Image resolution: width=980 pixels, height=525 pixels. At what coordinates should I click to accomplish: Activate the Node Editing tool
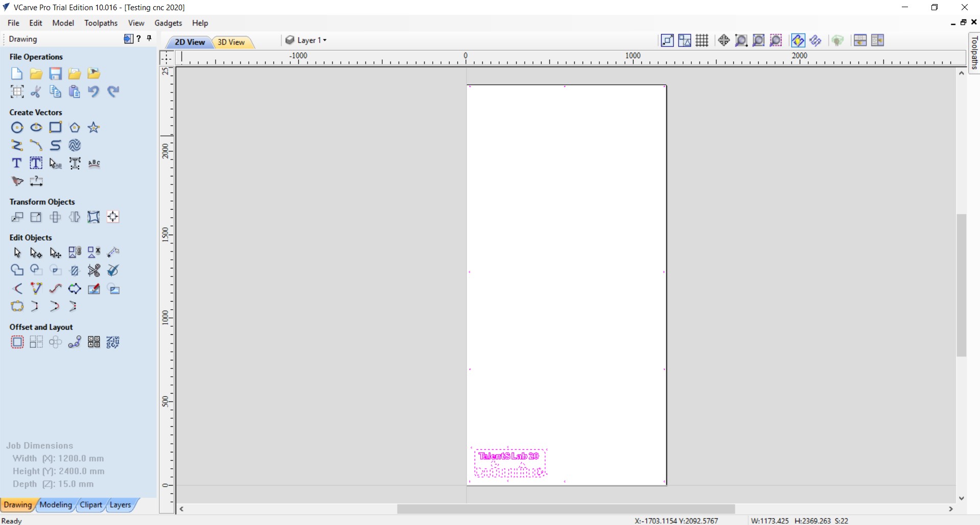tap(36, 253)
